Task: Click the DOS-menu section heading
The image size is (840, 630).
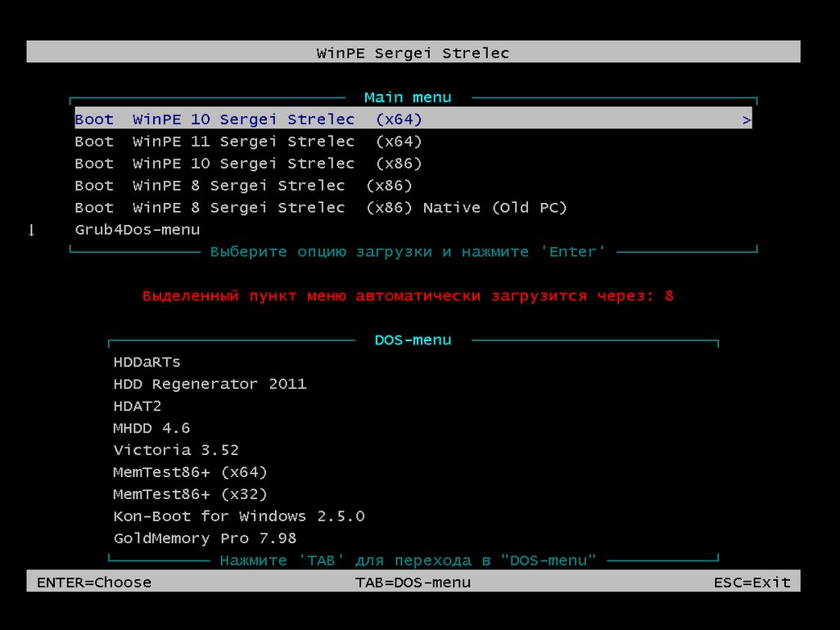Action: [x=413, y=340]
